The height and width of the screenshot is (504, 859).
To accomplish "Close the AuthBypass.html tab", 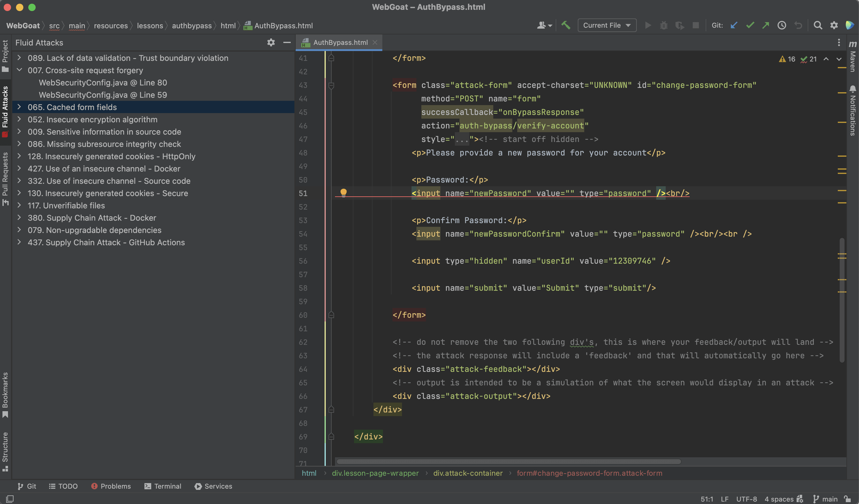I will [375, 42].
